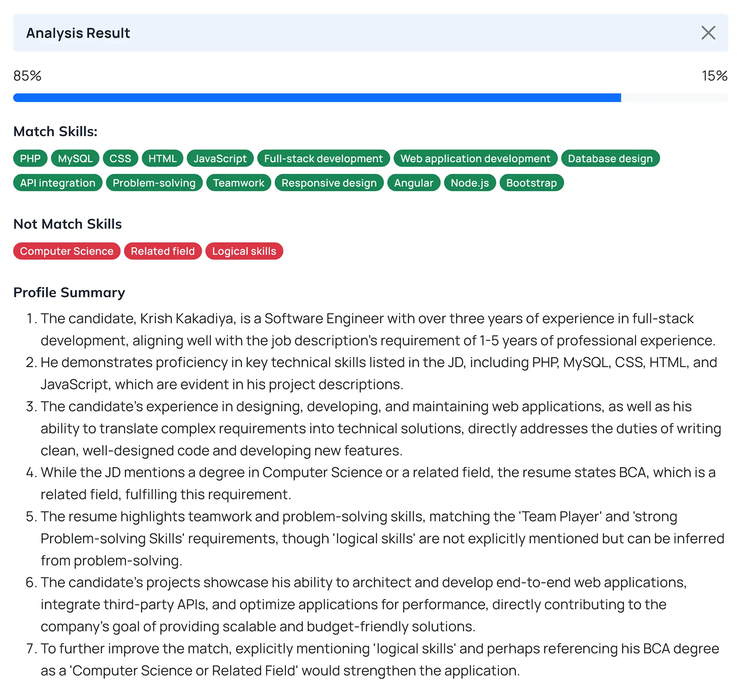This screenshot has height=700, width=742.
Task: Click the 85% match percentage label
Action: pyautogui.click(x=27, y=76)
